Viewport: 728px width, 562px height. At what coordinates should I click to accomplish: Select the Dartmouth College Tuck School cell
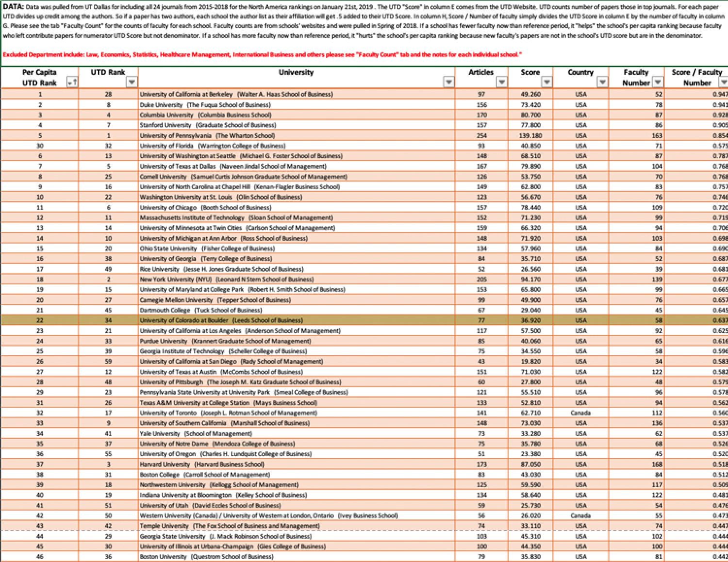[297, 310]
